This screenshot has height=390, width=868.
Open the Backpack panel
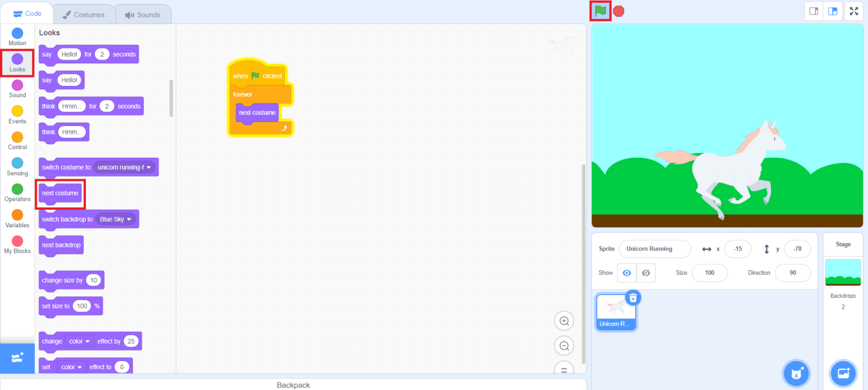coord(293,385)
